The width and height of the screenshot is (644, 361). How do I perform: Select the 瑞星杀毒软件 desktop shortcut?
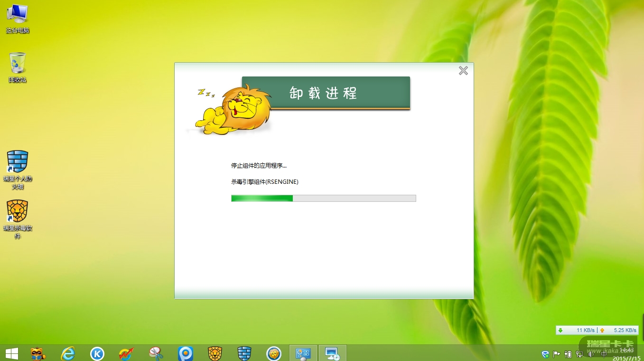coord(18,219)
